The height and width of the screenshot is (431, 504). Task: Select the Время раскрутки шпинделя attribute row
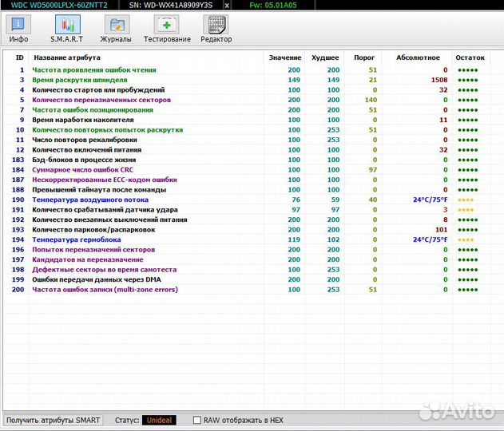(80, 80)
